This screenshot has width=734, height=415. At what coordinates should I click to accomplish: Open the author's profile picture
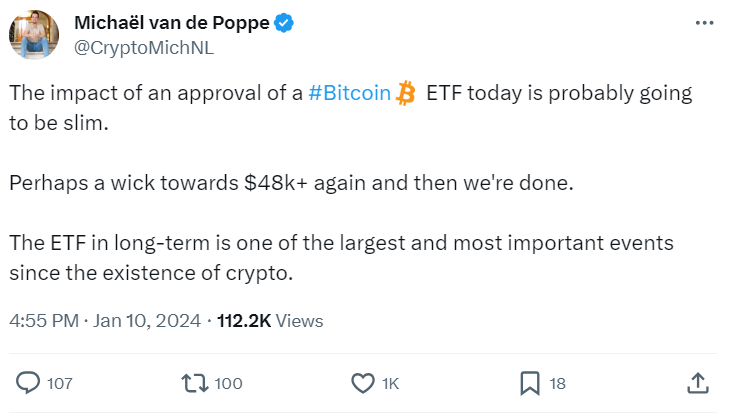click(34, 35)
